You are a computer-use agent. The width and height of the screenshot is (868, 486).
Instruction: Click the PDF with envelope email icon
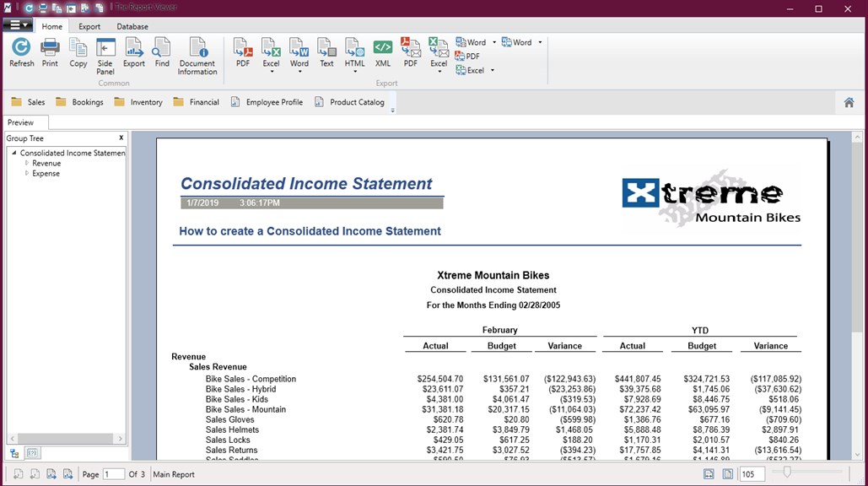(411, 53)
